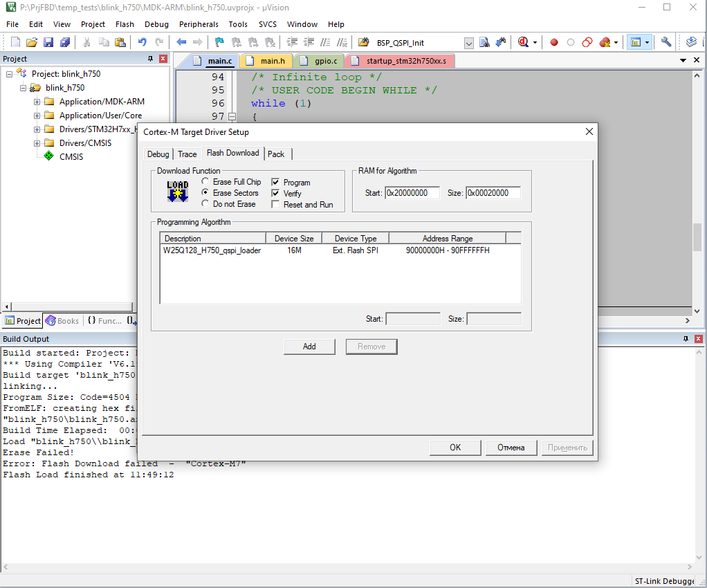
Task: Click OK to confirm driver setup
Action: (x=455, y=448)
